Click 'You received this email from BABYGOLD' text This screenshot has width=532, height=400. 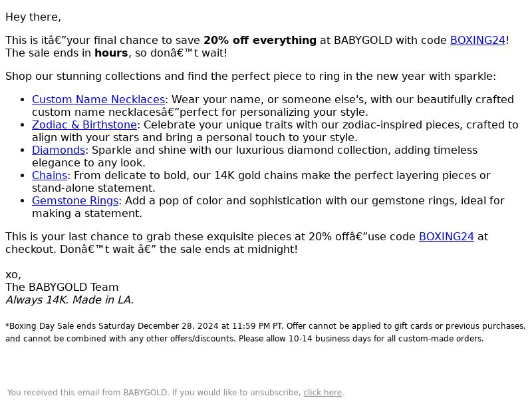coord(87,393)
